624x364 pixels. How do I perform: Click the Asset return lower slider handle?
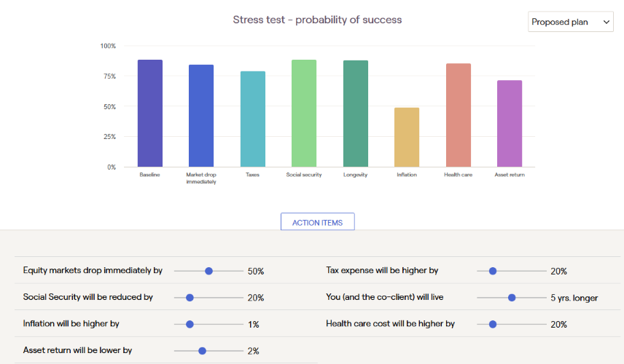202,351
